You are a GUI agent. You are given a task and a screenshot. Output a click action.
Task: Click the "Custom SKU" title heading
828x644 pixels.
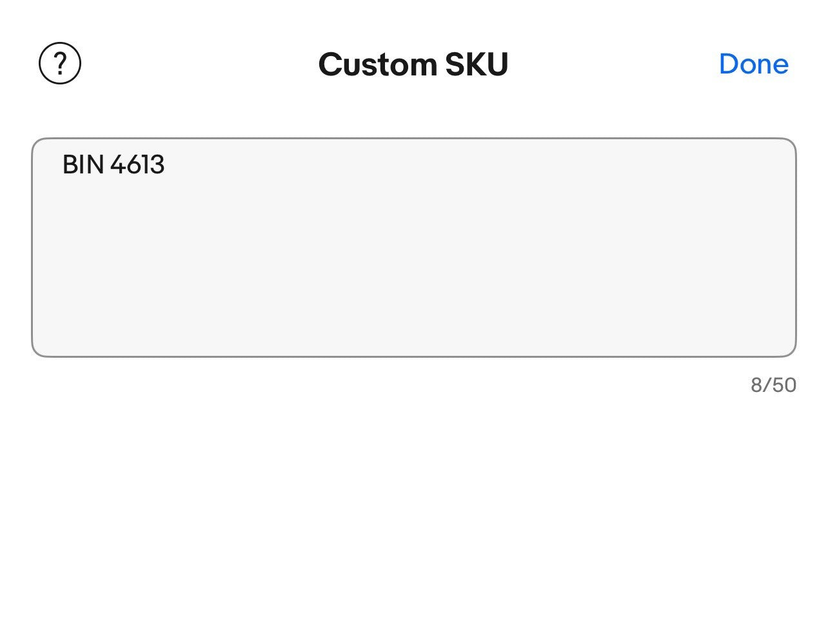(413, 64)
